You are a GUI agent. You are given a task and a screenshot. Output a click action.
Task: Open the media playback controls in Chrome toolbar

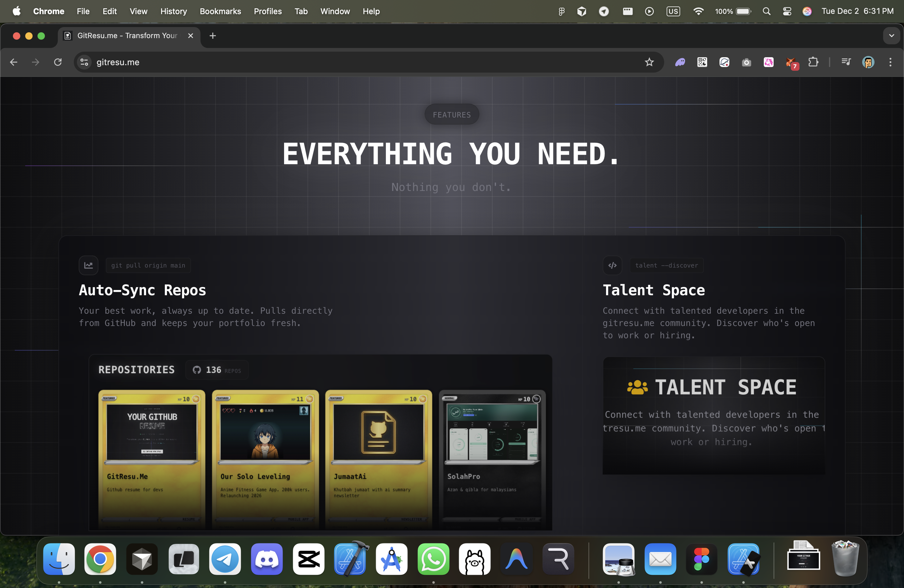tap(846, 62)
